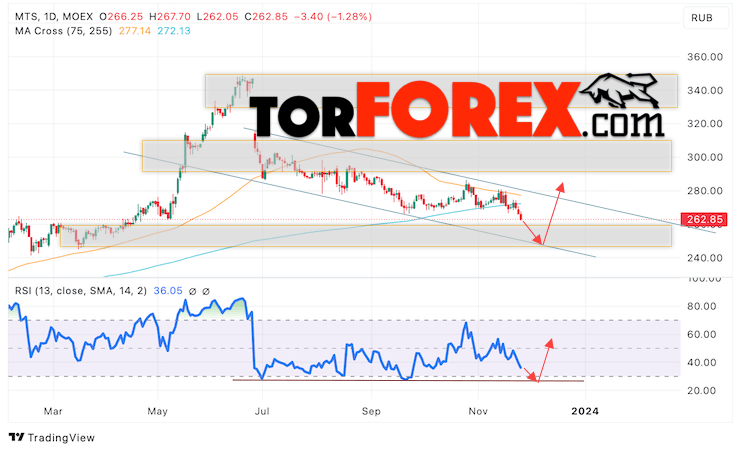
Task: Click the 300.00 price axis label
Action: click(705, 157)
